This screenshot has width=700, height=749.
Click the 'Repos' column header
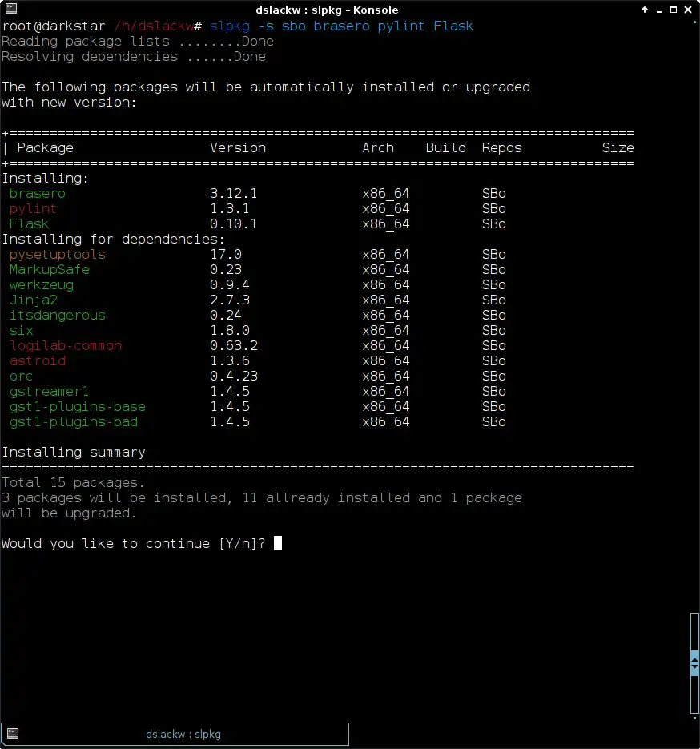tap(502, 148)
